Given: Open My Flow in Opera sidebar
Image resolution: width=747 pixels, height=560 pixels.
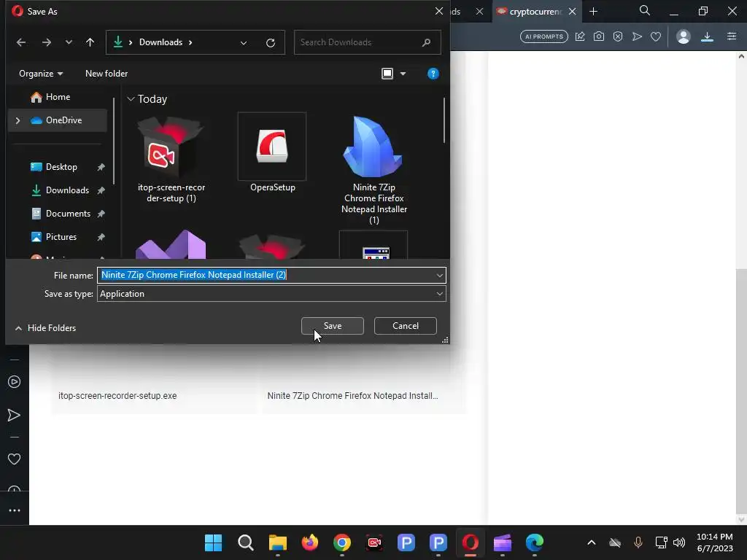Looking at the screenshot, I should 15,415.
